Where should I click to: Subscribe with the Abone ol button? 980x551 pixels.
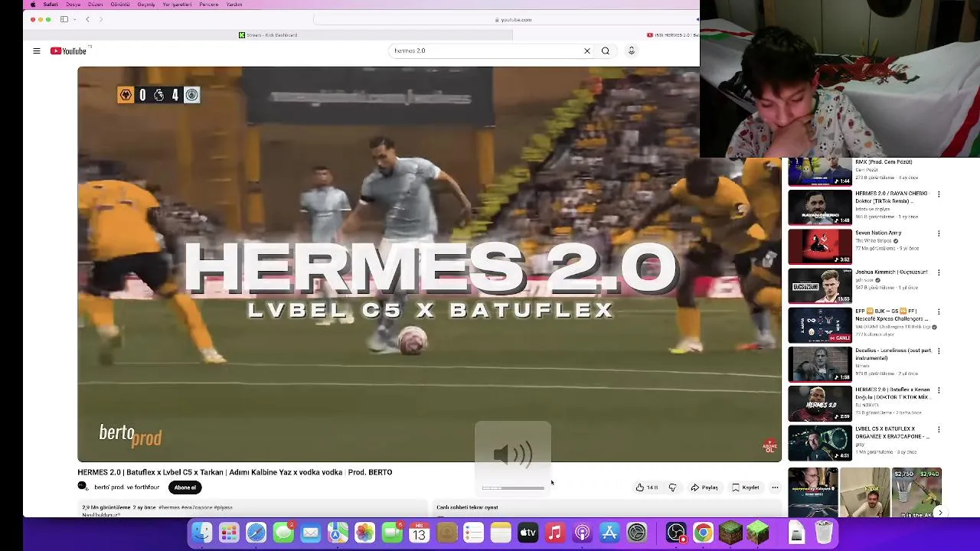click(x=185, y=487)
